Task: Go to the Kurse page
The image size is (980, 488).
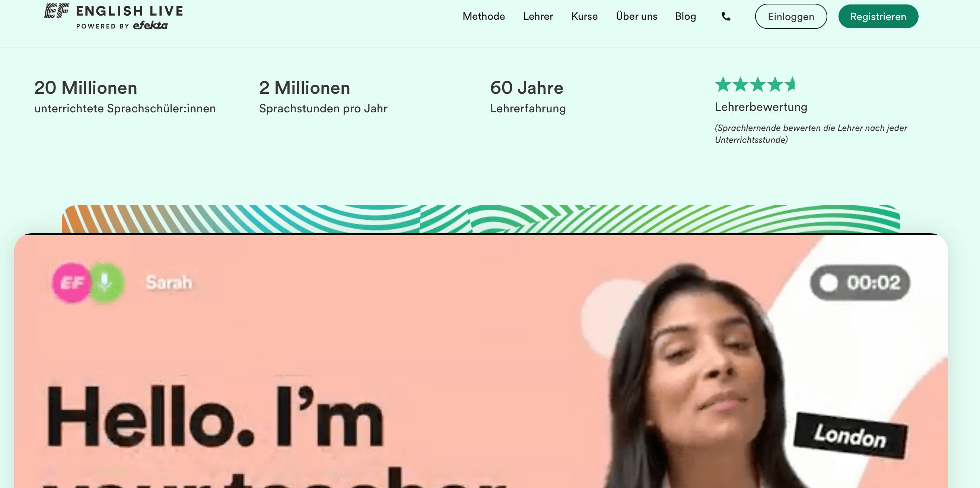Action: click(x=584, y=16)
